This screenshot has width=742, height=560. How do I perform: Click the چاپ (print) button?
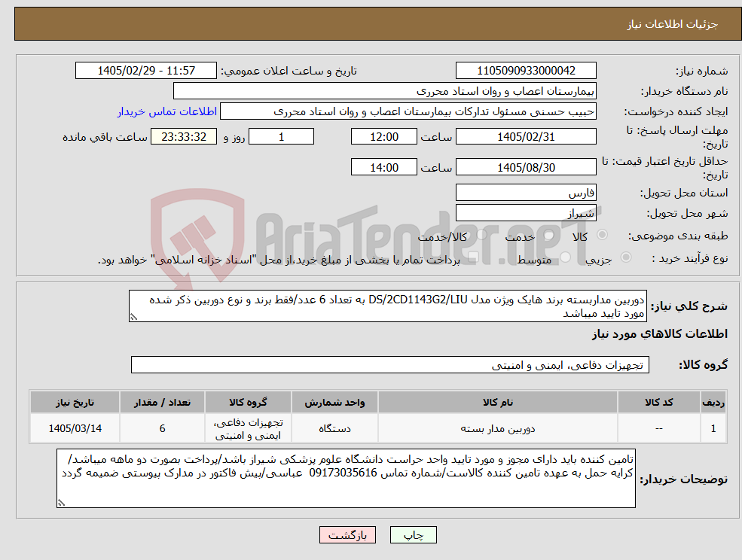coord(413,535)
